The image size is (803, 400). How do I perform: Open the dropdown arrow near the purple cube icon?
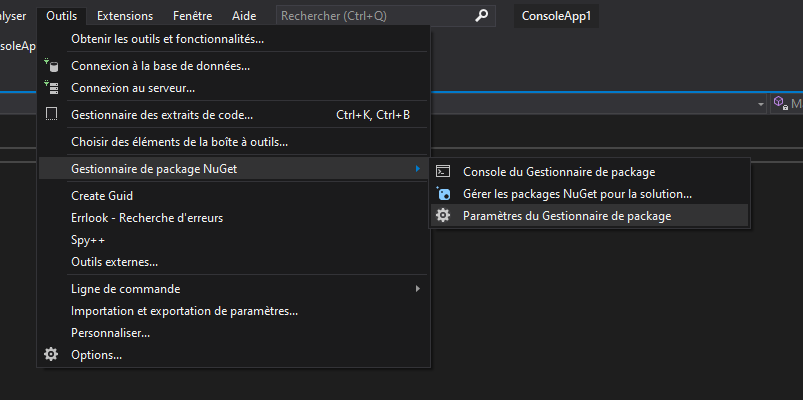(760, 104)
